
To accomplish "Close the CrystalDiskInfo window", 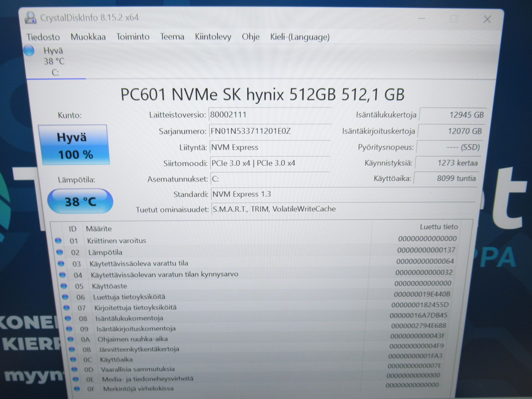I will pyautogui.click(x=487, y=19).
